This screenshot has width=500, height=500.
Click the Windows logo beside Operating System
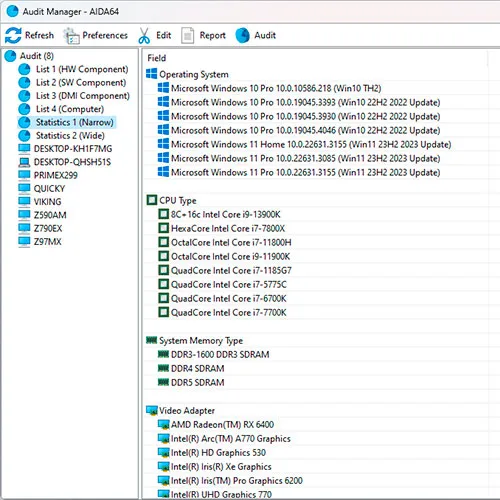coord(151,74)
